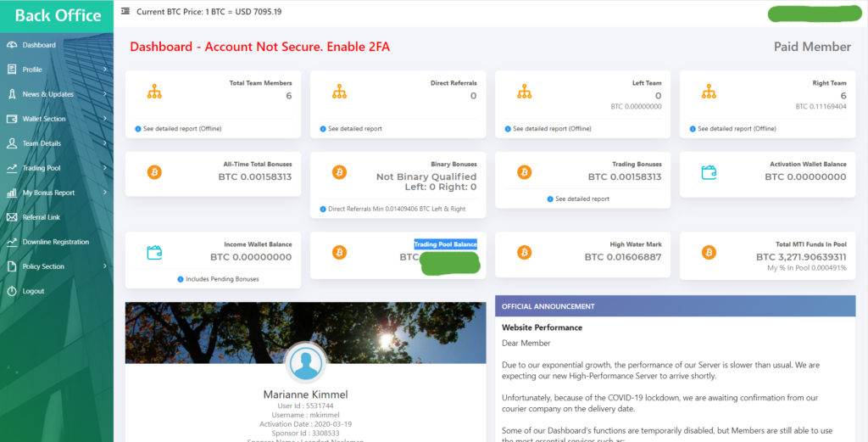Click the Trading Pool chart icon
The height and width of the screenshot is (442, 868).
[x=12, y=168]
